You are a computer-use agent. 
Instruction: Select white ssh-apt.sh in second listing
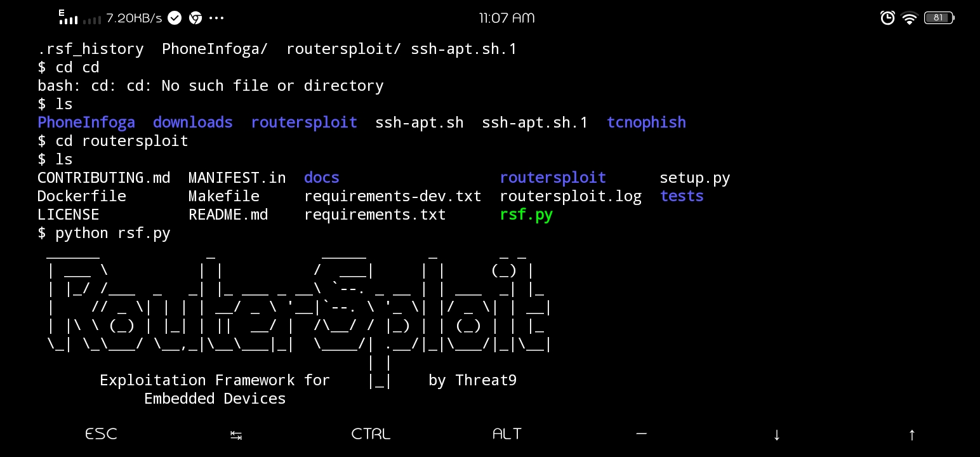click(x=420, y=122)
